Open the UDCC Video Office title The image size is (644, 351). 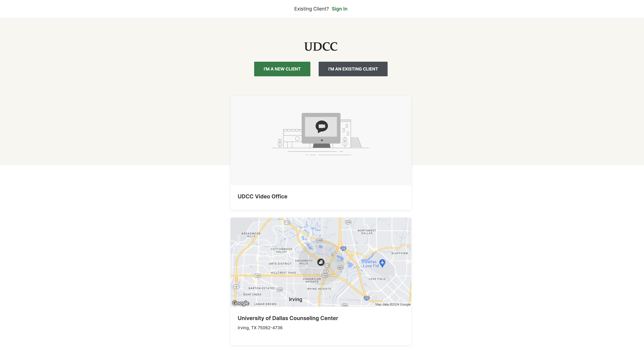(x=262, y=196)
